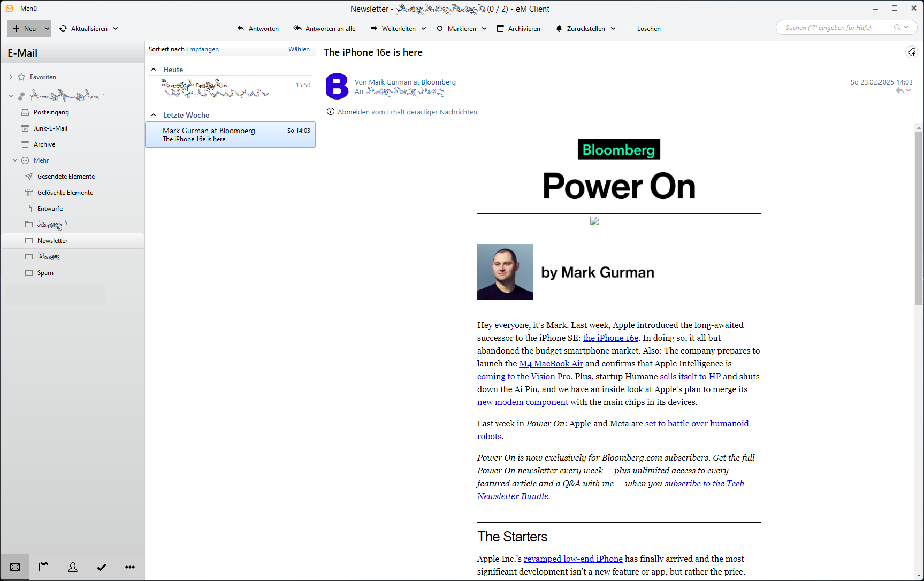
Task: Click the 'the iPhone 16e' hyperlink
Action: click(x=610, y=338)
